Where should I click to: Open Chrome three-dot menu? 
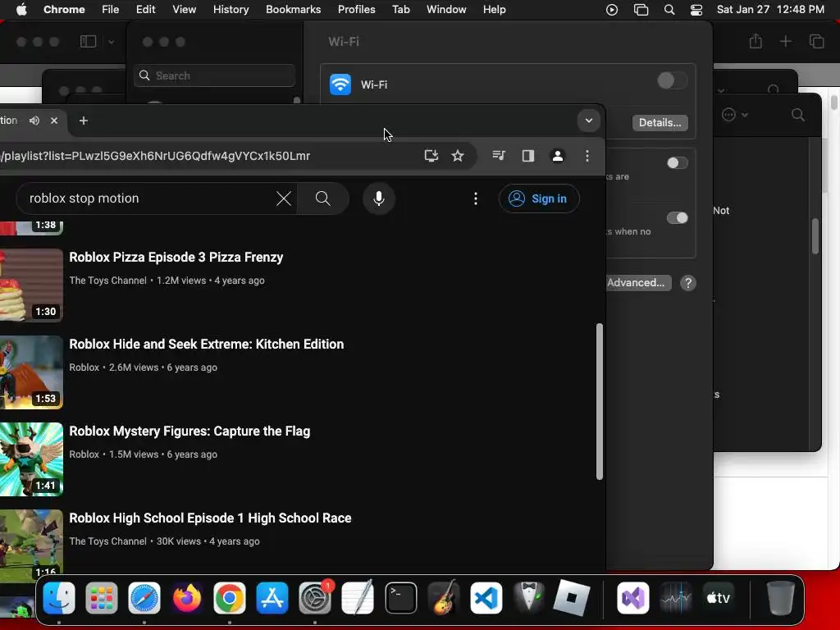pos(587,156)
